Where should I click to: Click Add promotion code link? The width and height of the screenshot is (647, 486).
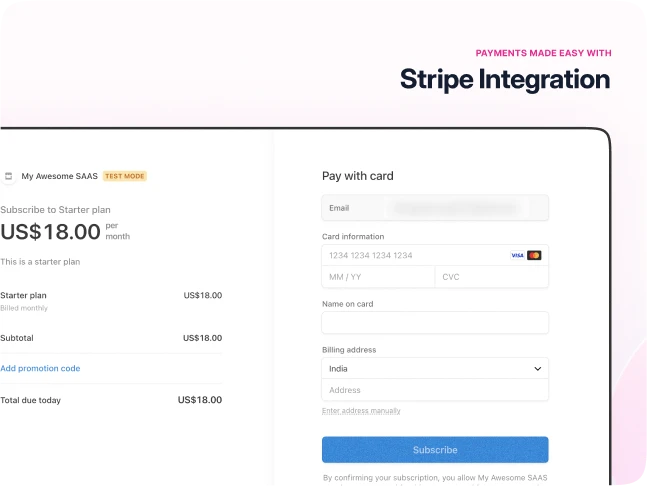point(40,368)
